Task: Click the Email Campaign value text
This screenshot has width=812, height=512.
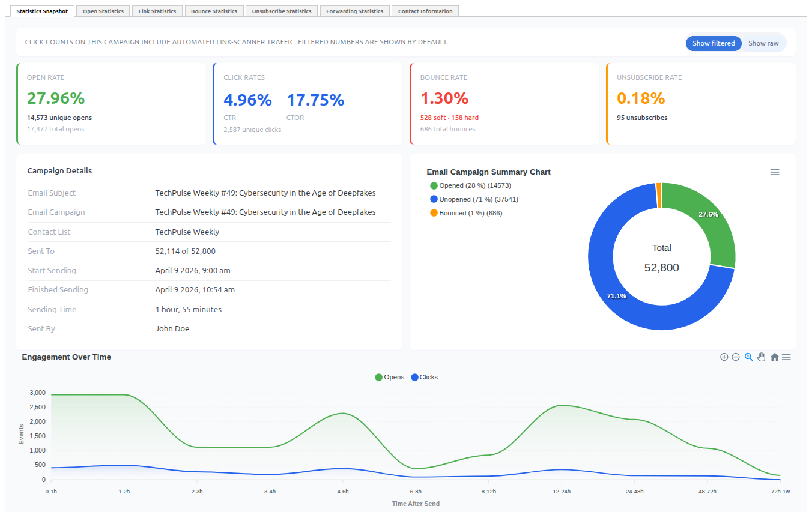Action: click(x=265, y=212)
